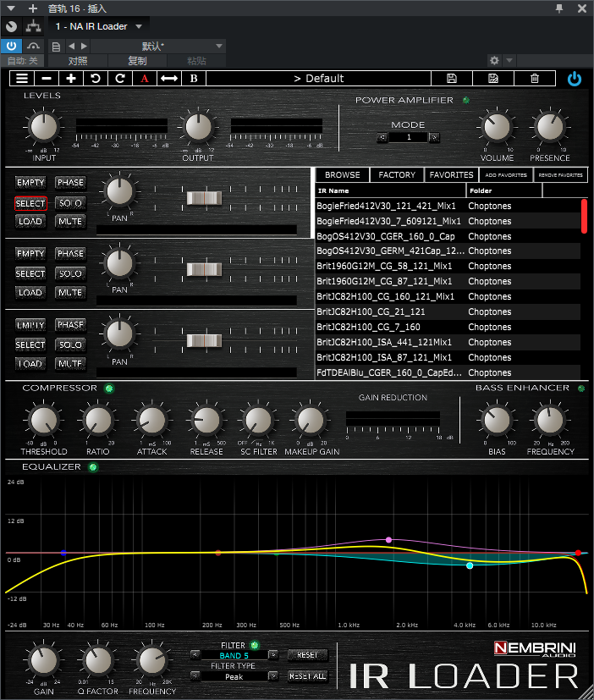Image resolution: width=594 pixels, height=700 pixels.
Task: Go to next host preset arrow
Action: (x=84, y=46)
